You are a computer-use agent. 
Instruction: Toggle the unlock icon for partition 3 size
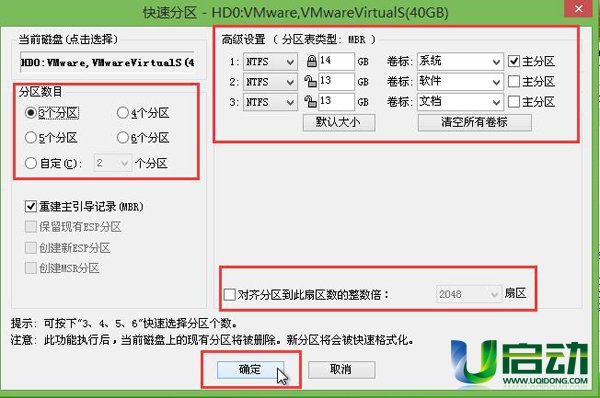click(310, 102)
